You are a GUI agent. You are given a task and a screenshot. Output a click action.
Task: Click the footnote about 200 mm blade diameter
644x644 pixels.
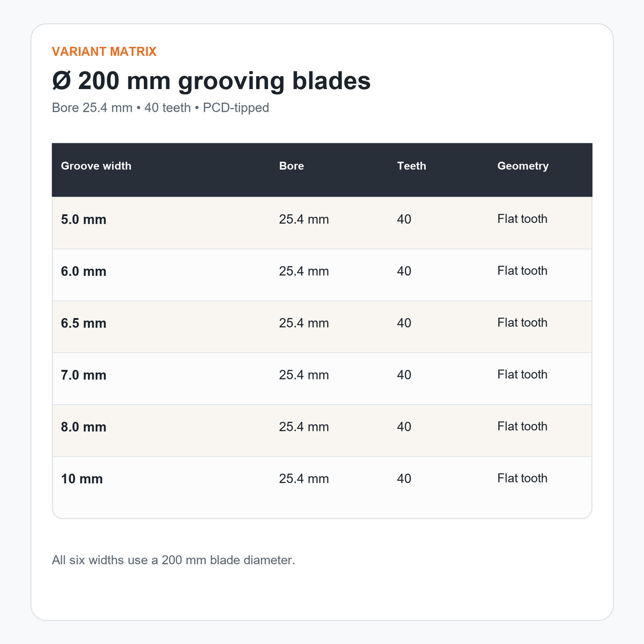173,560
